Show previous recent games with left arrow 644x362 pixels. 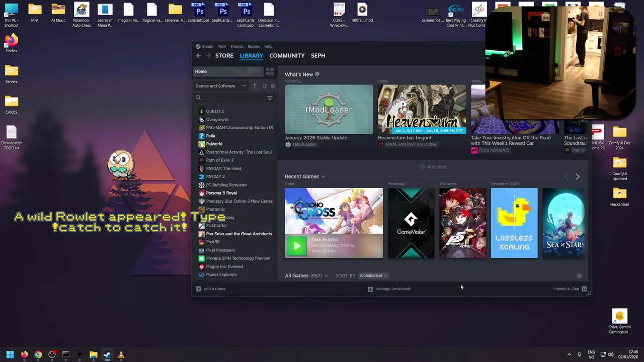point(566,177)
